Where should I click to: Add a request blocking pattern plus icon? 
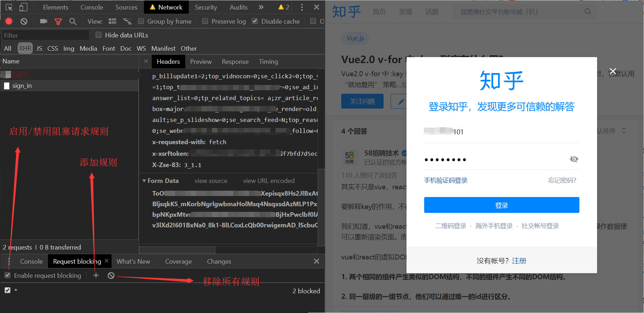tap(96, 275)
